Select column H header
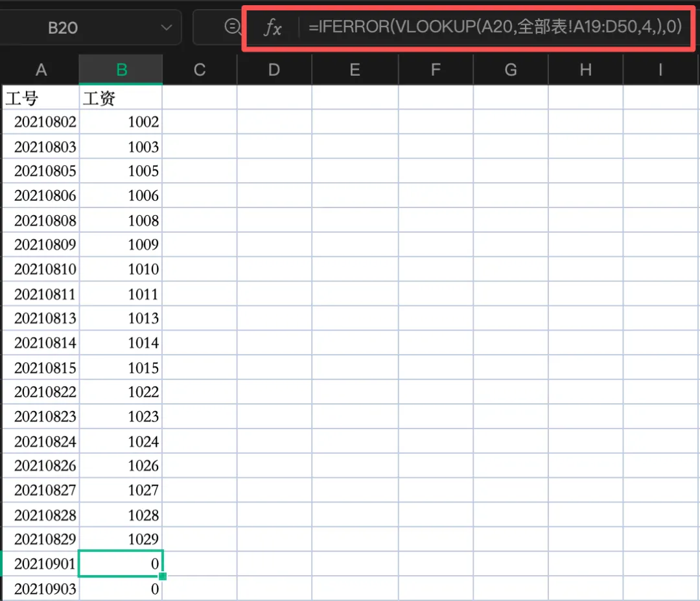 pos(586,69)
